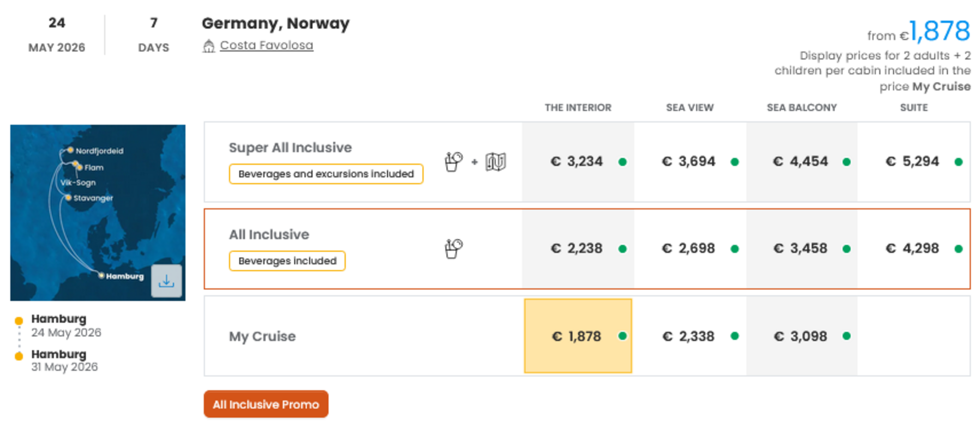Click the ship icon beside Costa Favolosa
The image size is (980, 436).
point(208,46)
